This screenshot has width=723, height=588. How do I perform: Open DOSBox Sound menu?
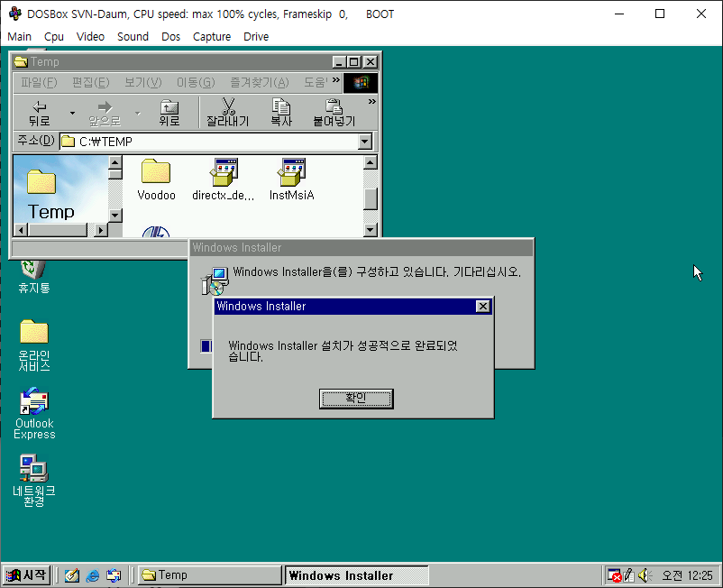tap(133, 36)
